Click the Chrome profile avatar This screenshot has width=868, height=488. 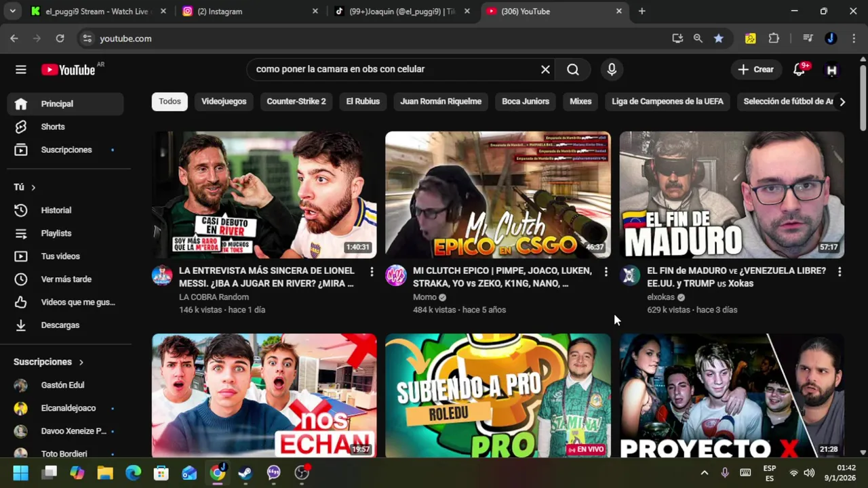coord(831,39)
